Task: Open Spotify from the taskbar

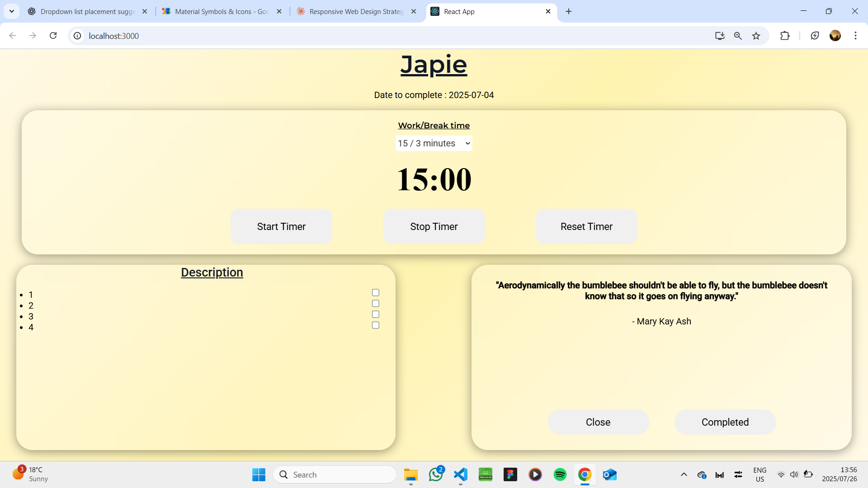Action: point(560,474)
